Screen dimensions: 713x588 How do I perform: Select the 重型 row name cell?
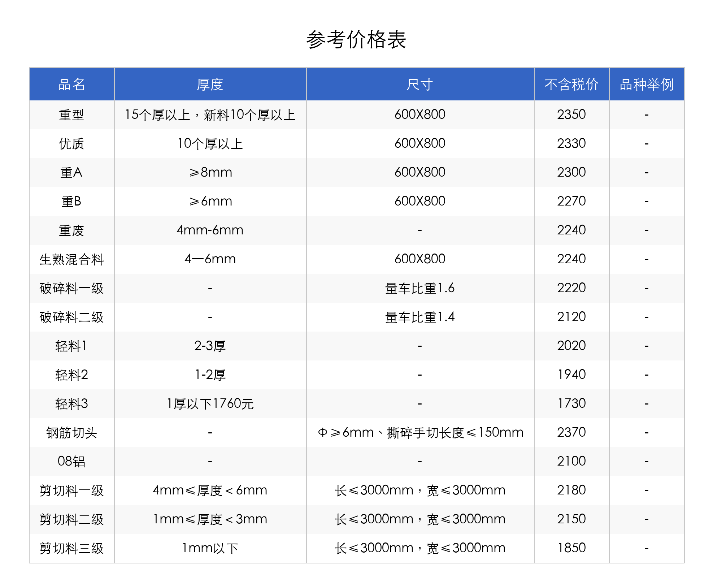[x=71, y=115]
